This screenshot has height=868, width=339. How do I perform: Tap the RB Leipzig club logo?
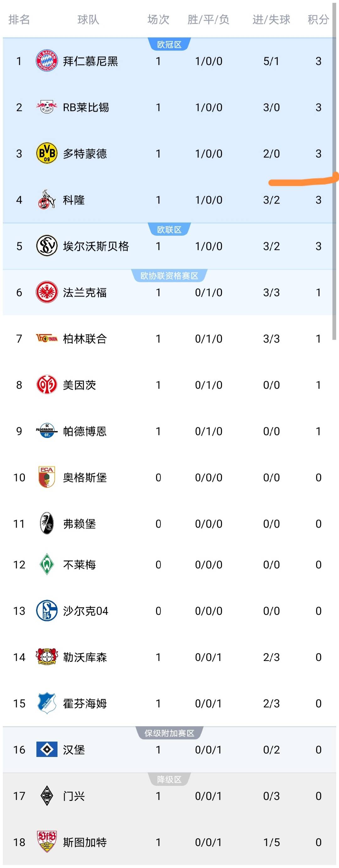46,107
